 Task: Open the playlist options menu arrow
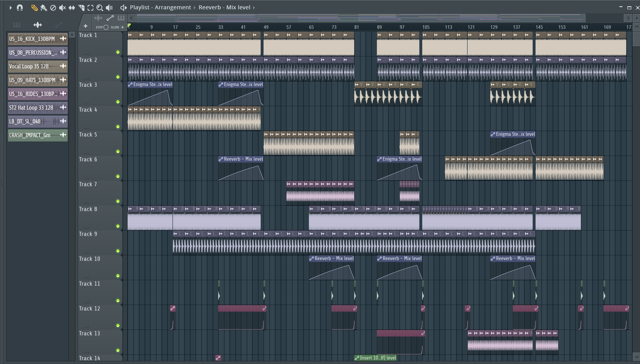[x=10, y=8]
